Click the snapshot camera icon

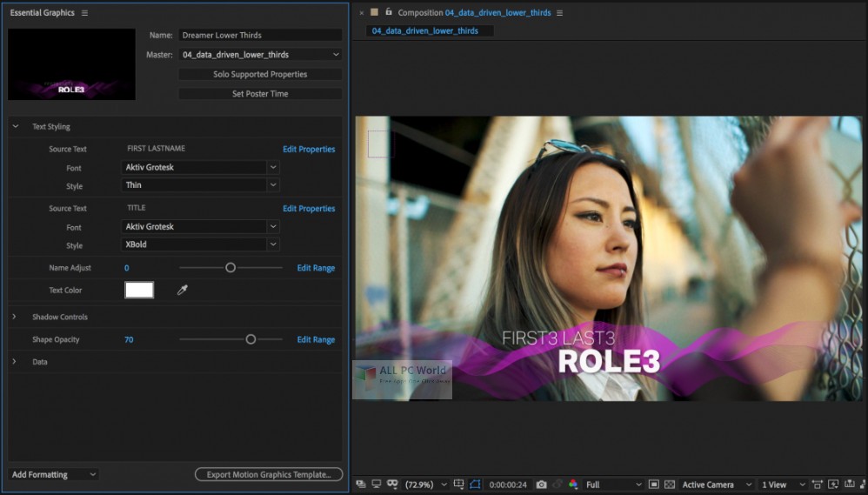coord(541,485)
